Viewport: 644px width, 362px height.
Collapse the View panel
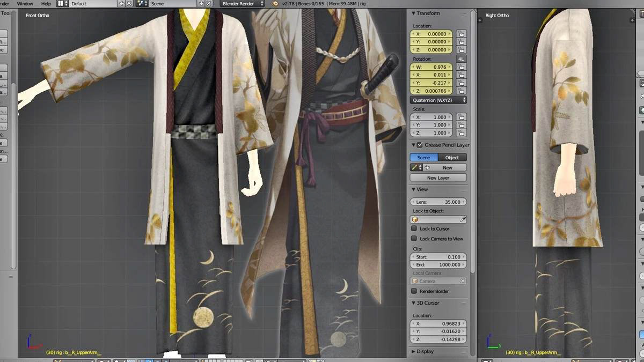[x=414, y=189]
